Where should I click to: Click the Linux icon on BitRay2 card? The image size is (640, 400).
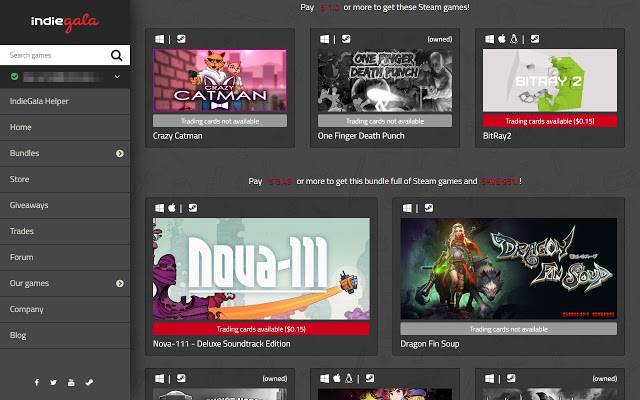(514, 39)
